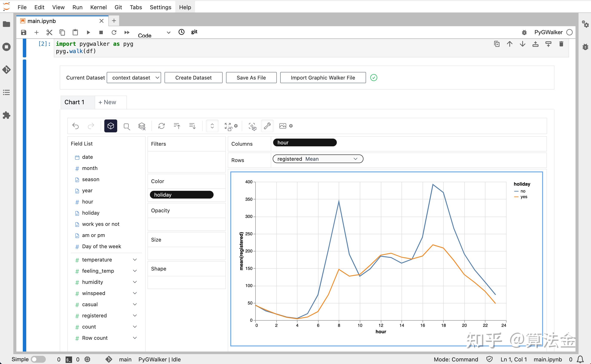The width and height of the screenshot is (591, 364).
Task: Add a new chart tab
Action: coord(108,102)
